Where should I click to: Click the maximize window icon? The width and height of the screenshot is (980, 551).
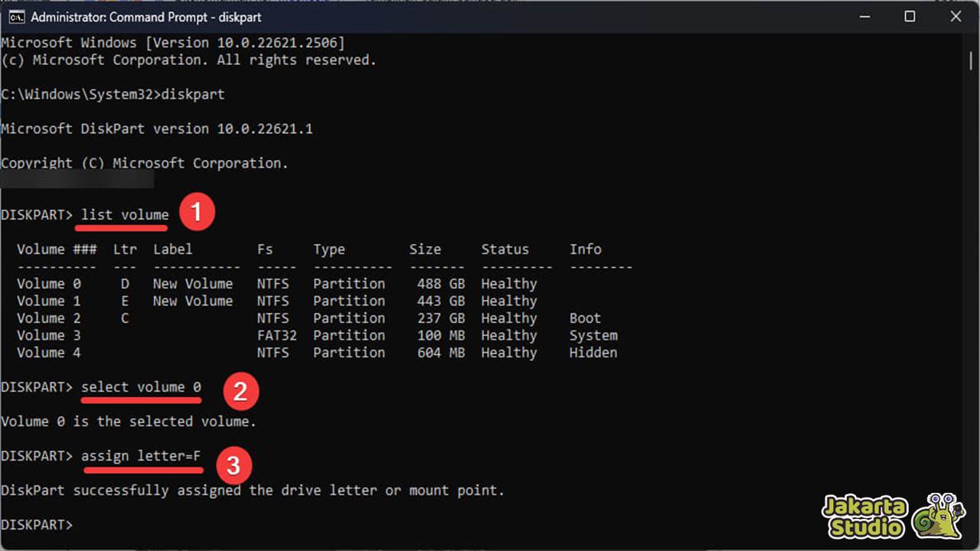(x=910, y=16)
